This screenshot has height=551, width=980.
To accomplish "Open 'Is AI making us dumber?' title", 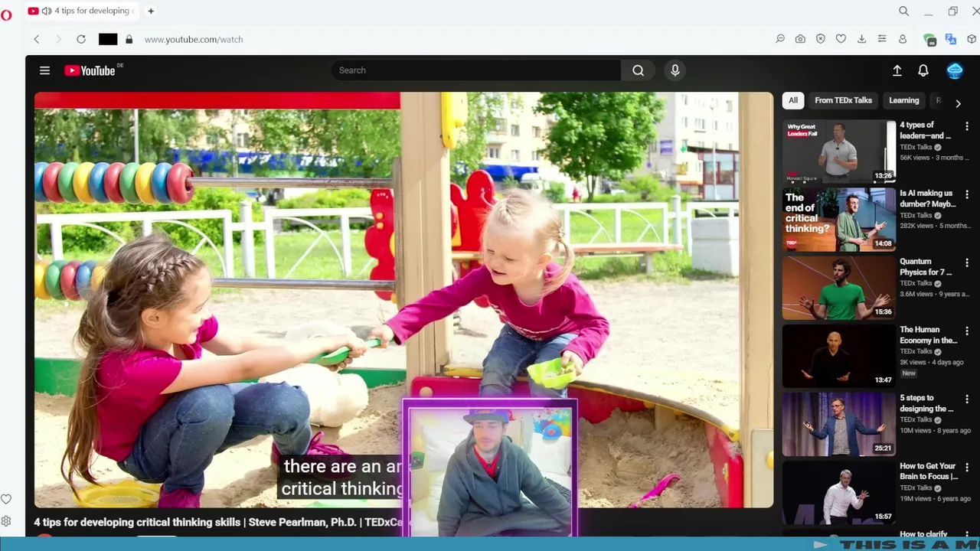I will pyautogui.click(x=926, y=198).
